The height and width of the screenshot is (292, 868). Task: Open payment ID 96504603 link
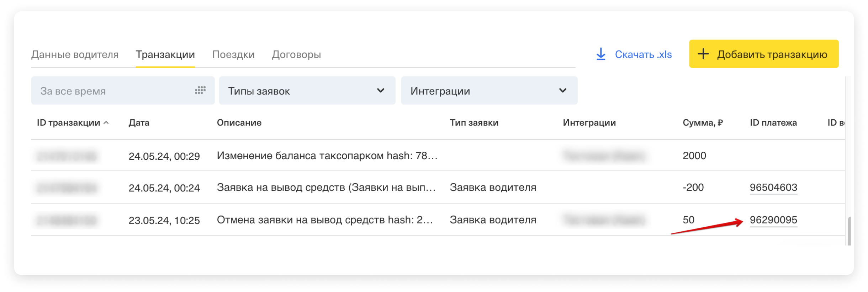[773, 187]
